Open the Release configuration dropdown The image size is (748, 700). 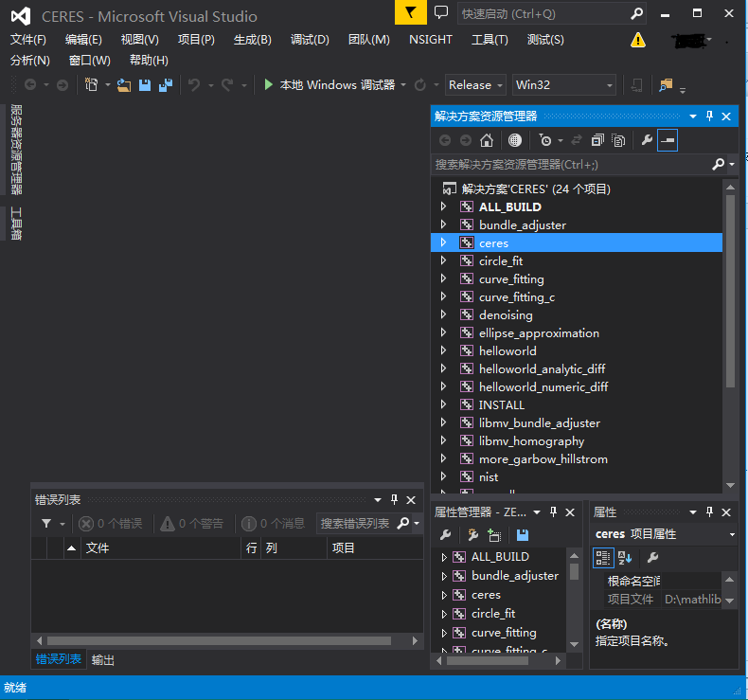click(475, 85)
